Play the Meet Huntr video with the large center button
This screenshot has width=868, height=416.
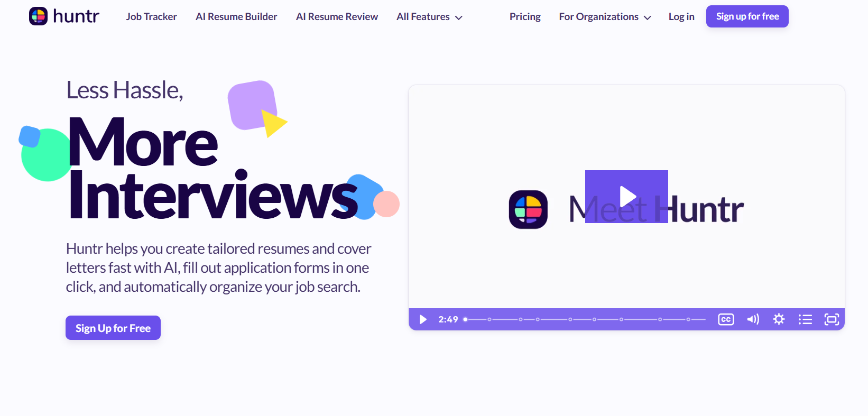(626, 197)
